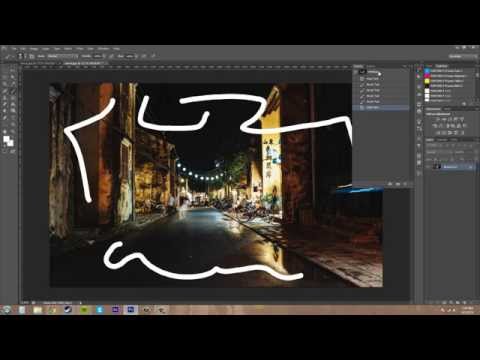Pick the magenta swatch in Swatches panel
The width and height of the screenshot is (480, 360).
pos(427,76)
